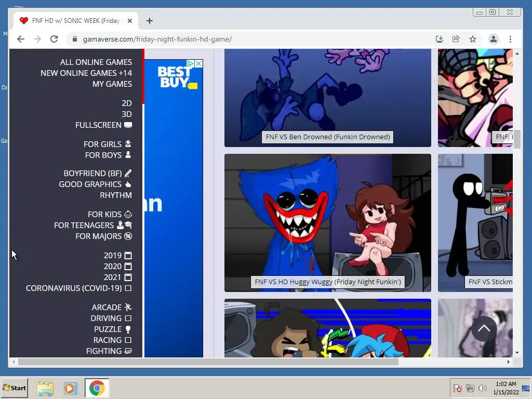Open the GOOD GRAPHICS link text
This screenshot has height=399, width=532.
[90, 184]
